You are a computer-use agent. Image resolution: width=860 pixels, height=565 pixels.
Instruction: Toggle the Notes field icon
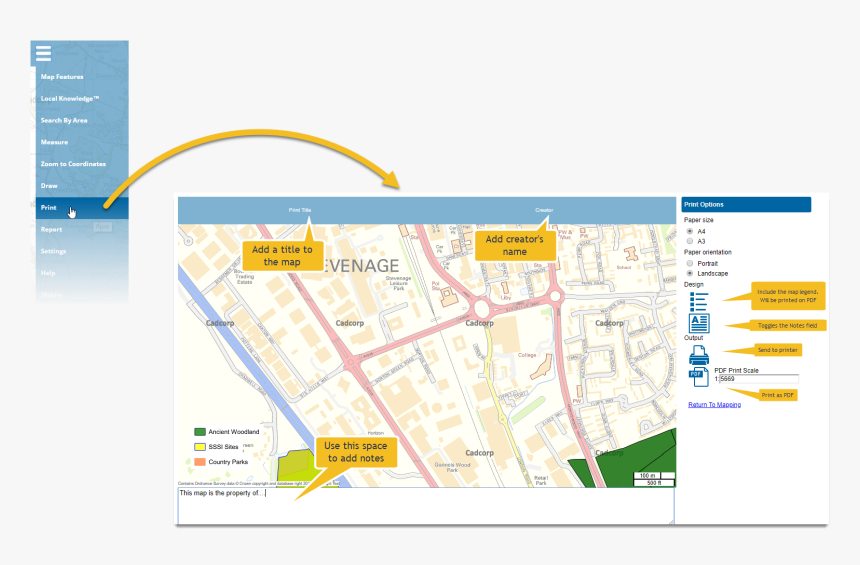(x=698, y=323)
